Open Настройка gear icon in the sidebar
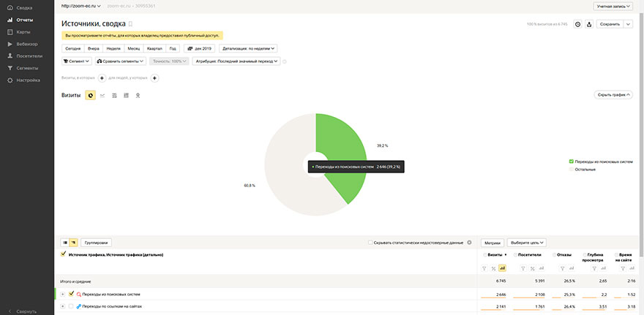This screenshot has height=315, width=644. [10, 80]
